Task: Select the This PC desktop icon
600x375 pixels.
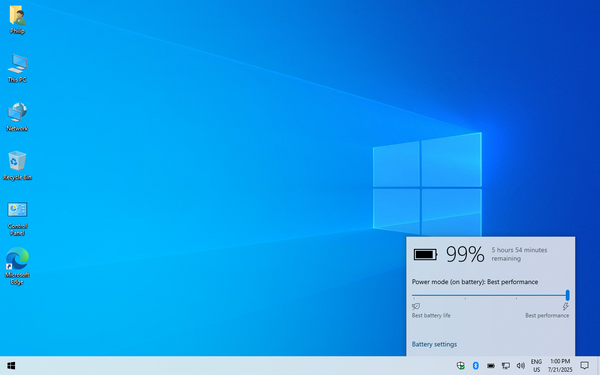Action: pos(17,68)
